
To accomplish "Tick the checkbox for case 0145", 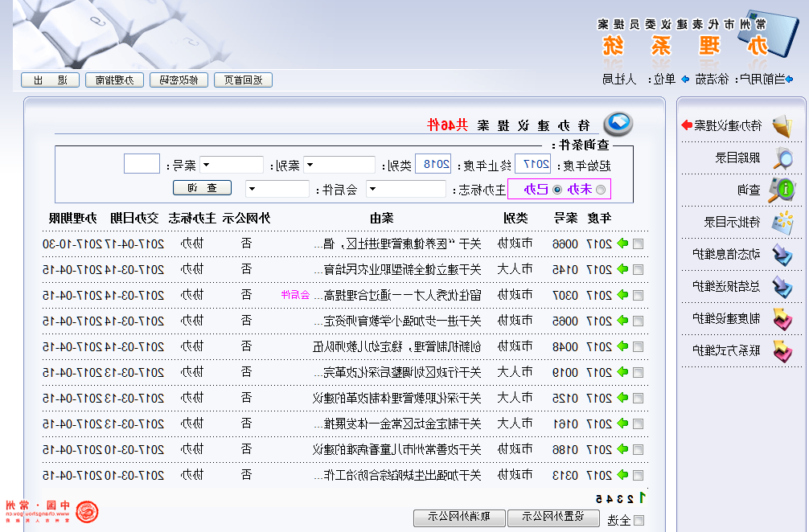I will [x=639, y=269].
